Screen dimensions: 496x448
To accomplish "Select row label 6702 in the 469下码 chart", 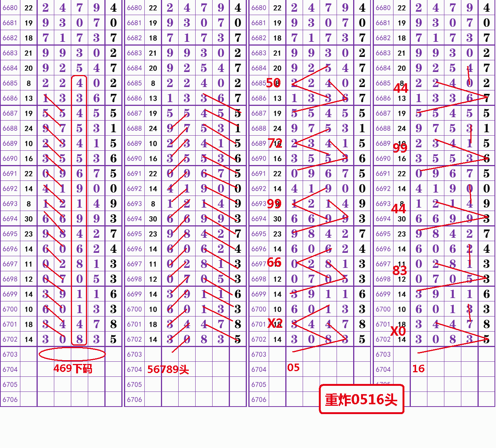I will [10, 339].
